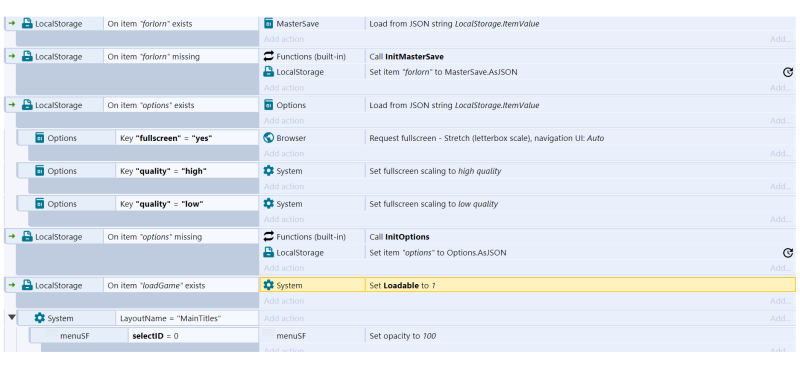This screenshot has height=369, width=800.
Task: Click Add... link in "forlorn" exists event
Action: (x=781, y=39)
